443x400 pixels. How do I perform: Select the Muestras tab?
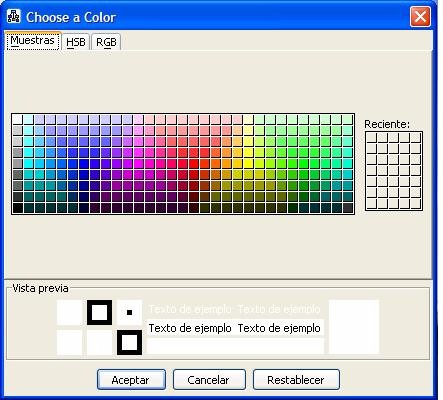point(32,41)
